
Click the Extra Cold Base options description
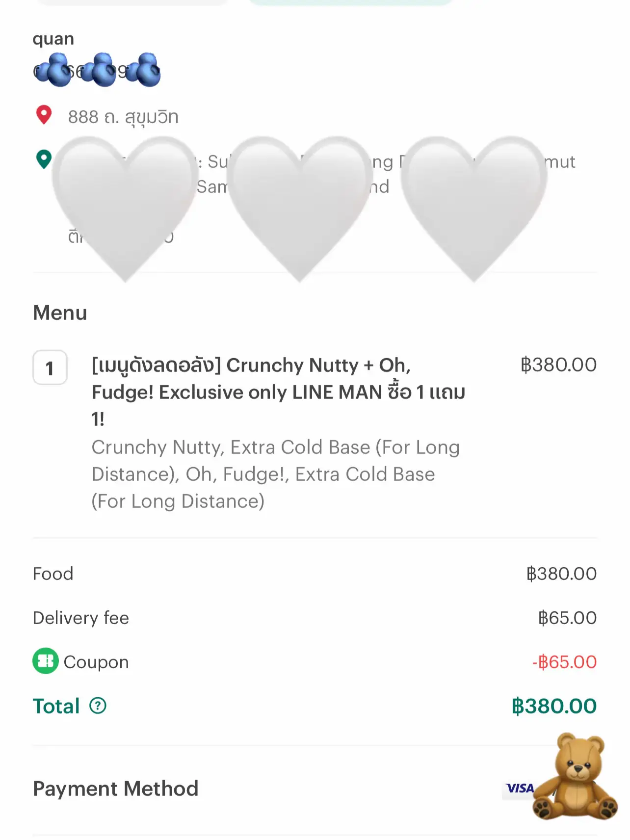(x=275, y=474)
